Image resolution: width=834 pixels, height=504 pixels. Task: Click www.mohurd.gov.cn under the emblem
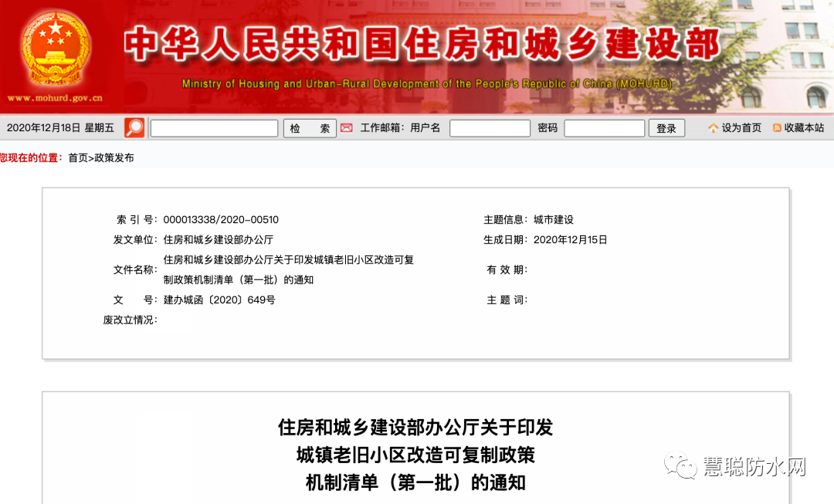pyautogui.click(x=55, y=98)
